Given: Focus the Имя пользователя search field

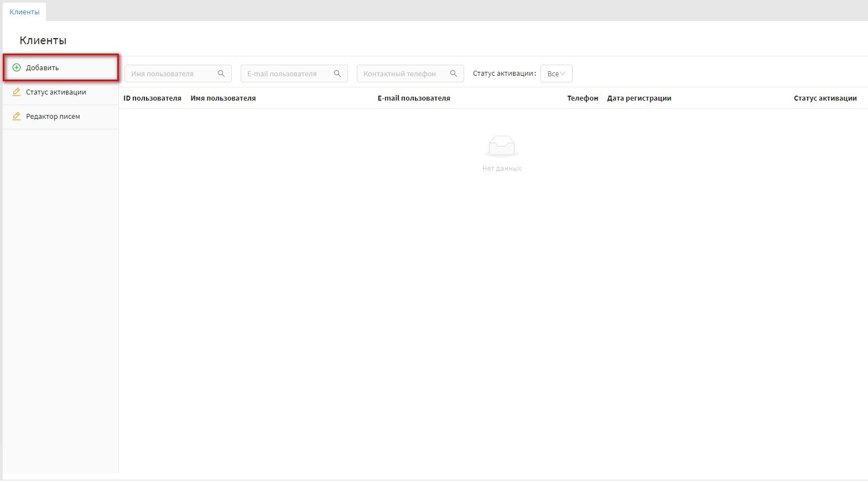Looking at the screenshot, I should tap(171, 74).
